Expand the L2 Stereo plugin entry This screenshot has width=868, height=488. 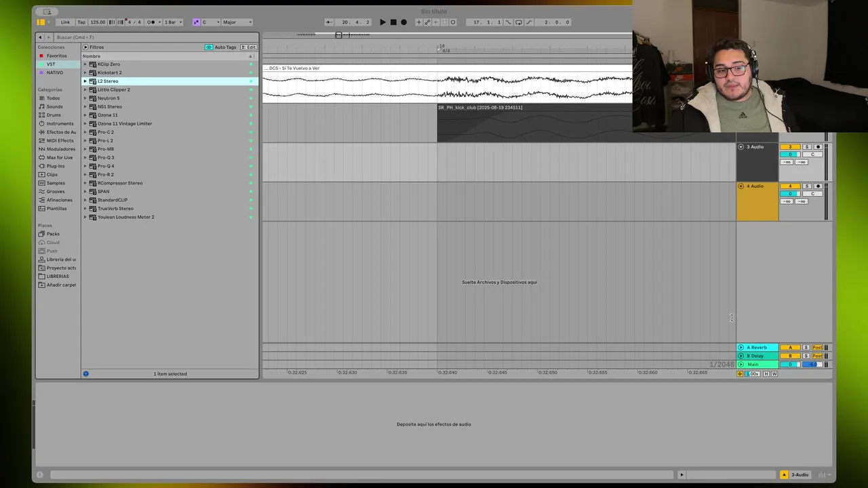(x=85, y=81)
